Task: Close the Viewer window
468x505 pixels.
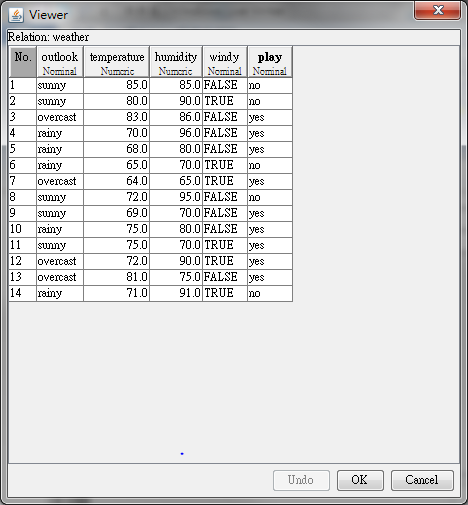Action: pos(437,11)
